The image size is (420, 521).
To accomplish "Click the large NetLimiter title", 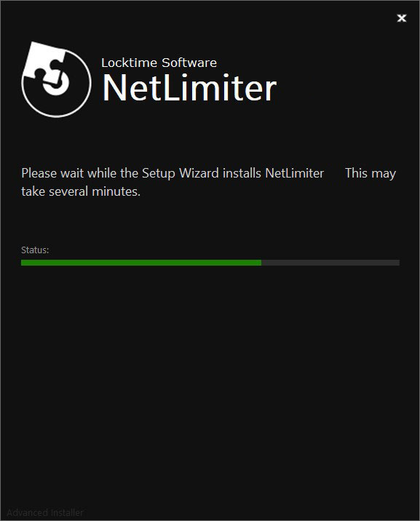I will coord(189,88).
